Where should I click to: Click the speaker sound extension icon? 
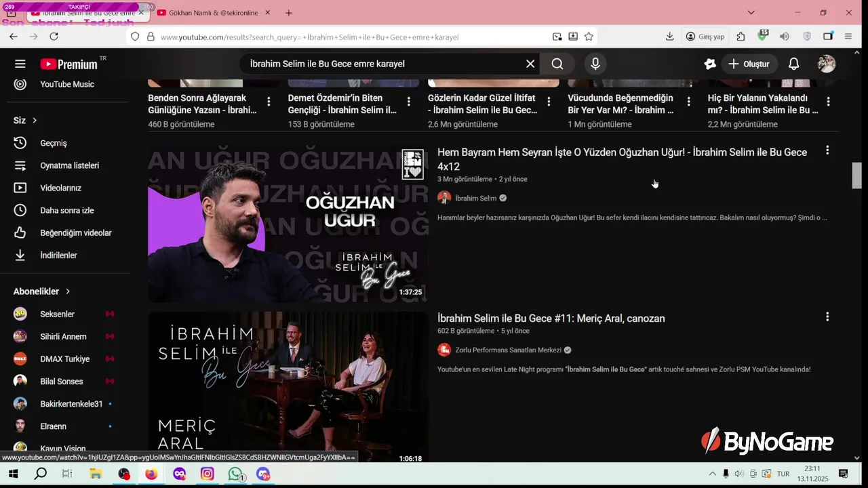click(x=785, y=37)
